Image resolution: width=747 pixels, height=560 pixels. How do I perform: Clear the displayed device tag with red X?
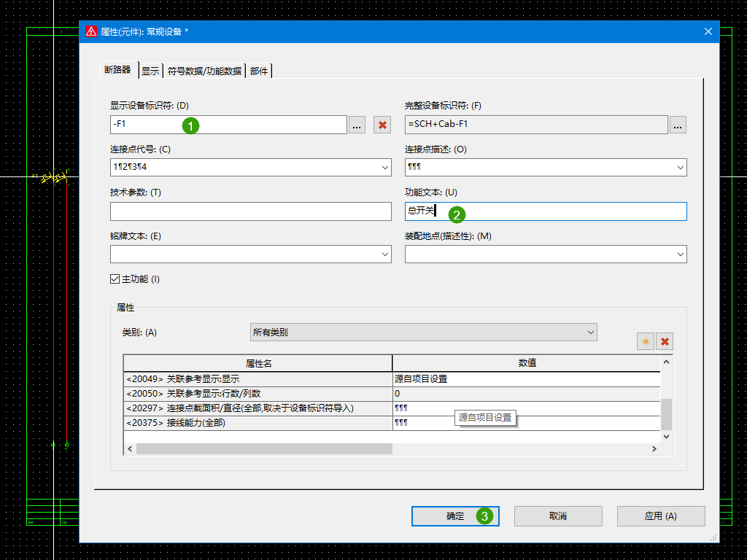click(382, 125)
